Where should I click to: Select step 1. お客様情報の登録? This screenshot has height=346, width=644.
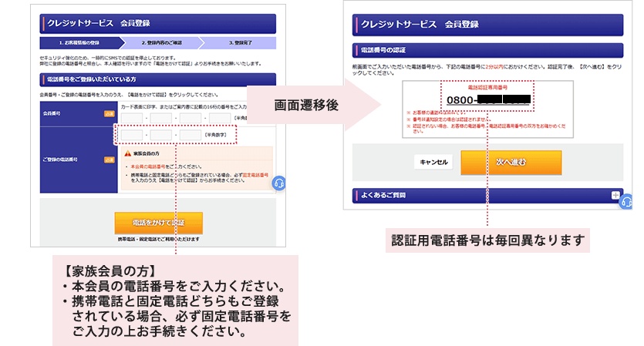point(80,42)
